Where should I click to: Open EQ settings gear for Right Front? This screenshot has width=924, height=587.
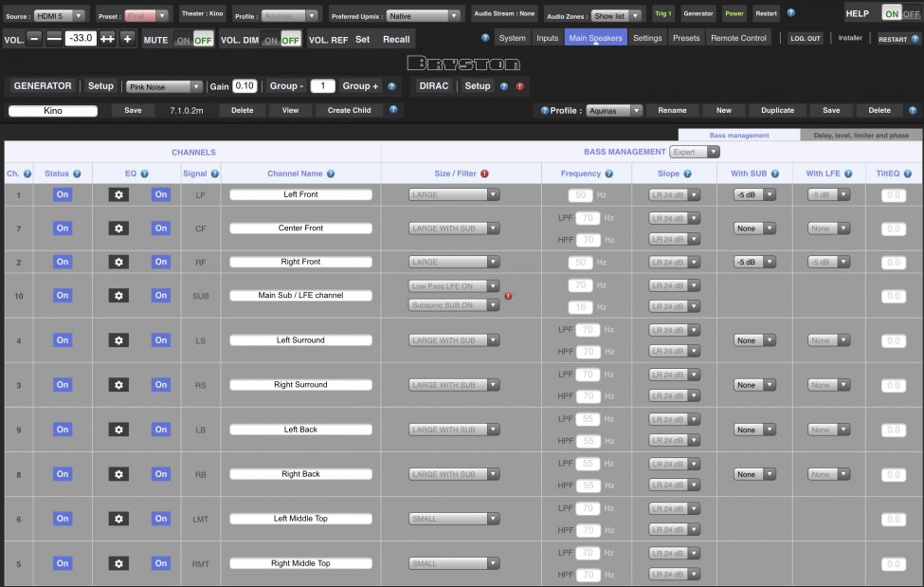click(x=118, y=262)
